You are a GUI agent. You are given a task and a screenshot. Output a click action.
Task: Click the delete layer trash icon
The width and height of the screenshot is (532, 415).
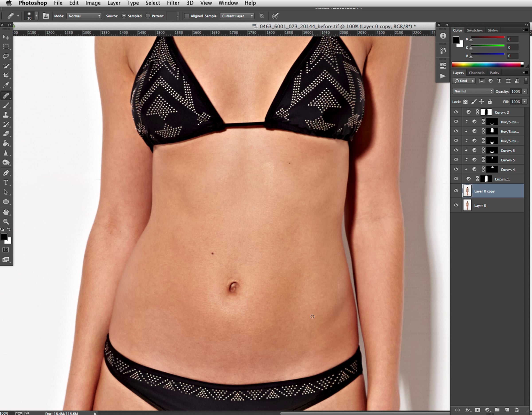(517, 410)
